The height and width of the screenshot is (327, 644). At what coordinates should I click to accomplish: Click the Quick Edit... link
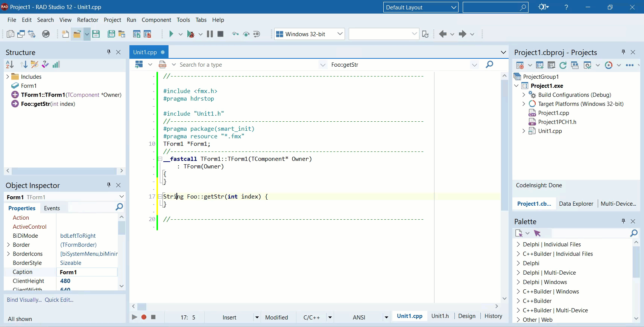tap(59, 299)
